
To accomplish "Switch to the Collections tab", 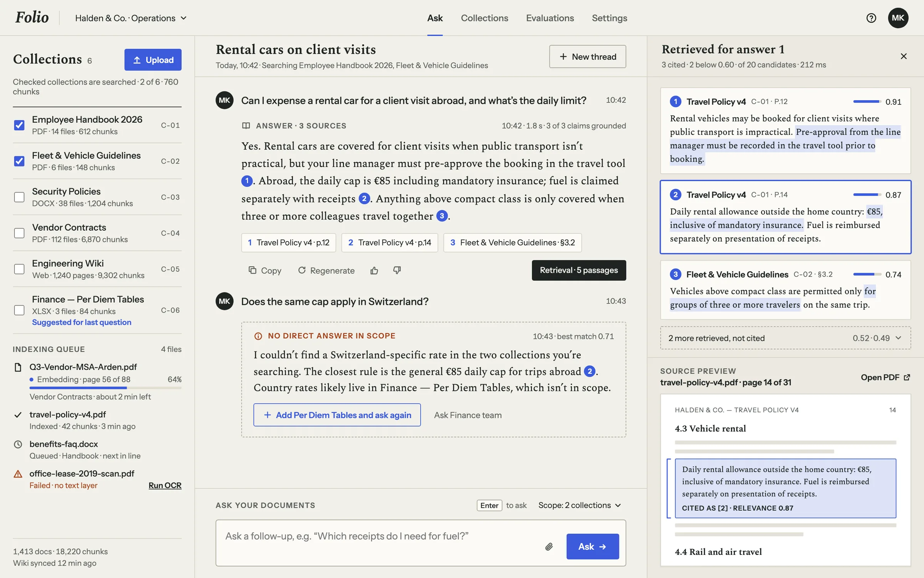I will [484, 18].
